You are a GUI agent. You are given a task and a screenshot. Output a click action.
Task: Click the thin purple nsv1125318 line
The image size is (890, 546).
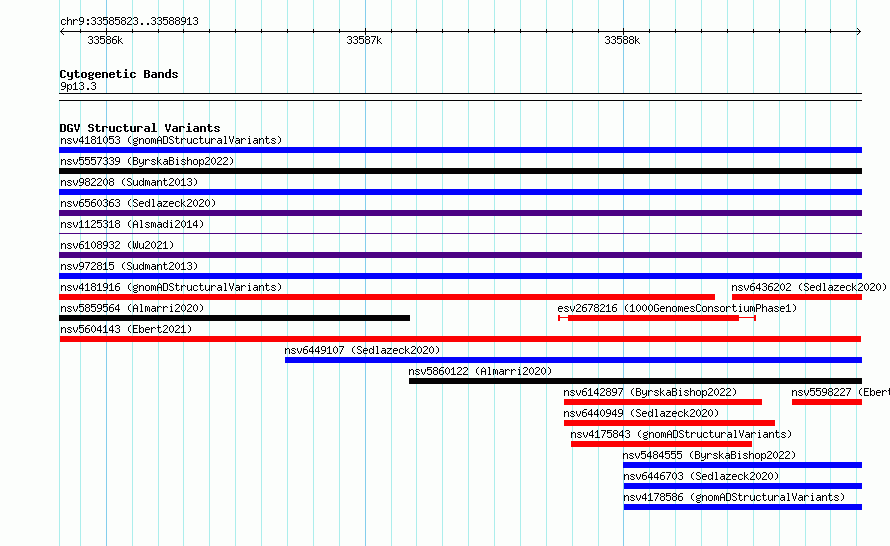click(460, 233)
